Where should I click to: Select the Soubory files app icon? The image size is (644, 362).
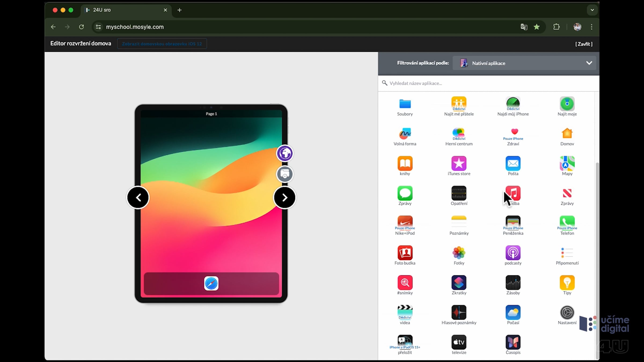[405, 104]
